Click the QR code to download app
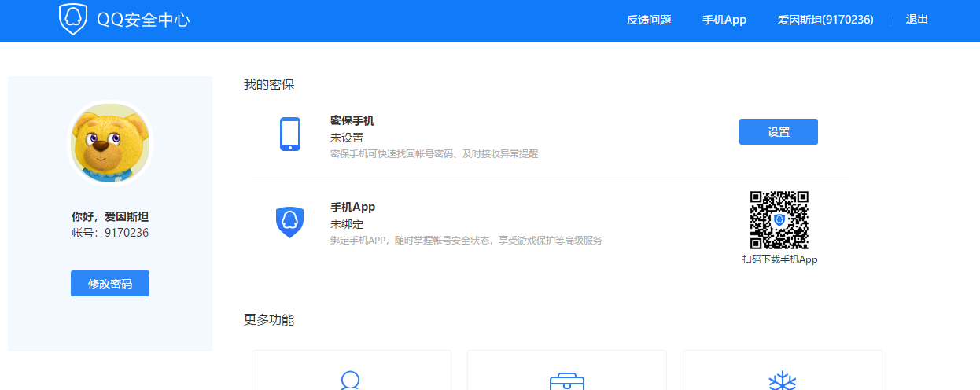980x390 pixels. coord(779,220)
